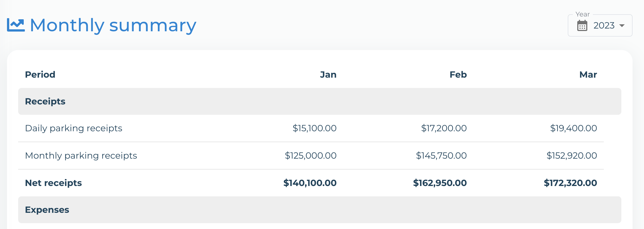Screen dimensions: 644x229
Task: Select the 2023 year value
Action: [x=604, y=25]
